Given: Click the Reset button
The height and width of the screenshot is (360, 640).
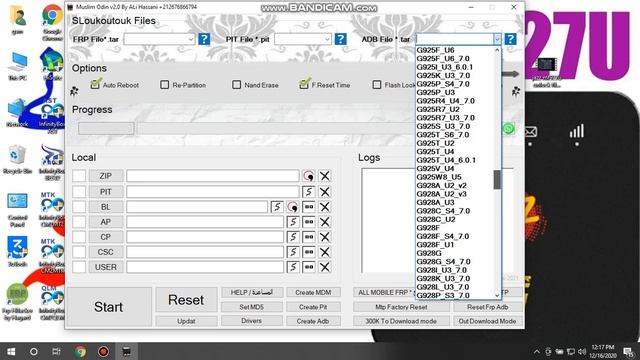Looking at the screenshot, I should coord(186,300).
